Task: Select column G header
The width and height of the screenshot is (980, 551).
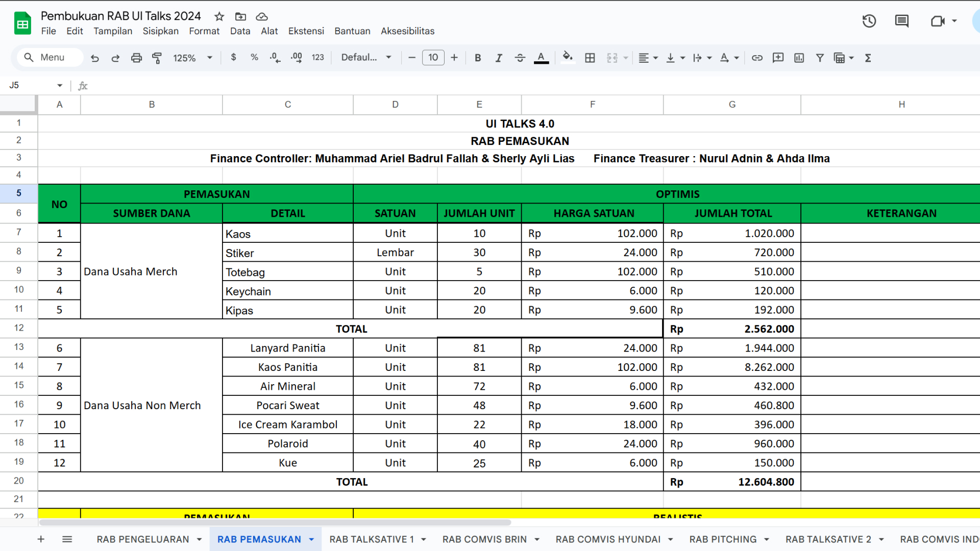Action: pyautogui.click(x=732, y=104)
